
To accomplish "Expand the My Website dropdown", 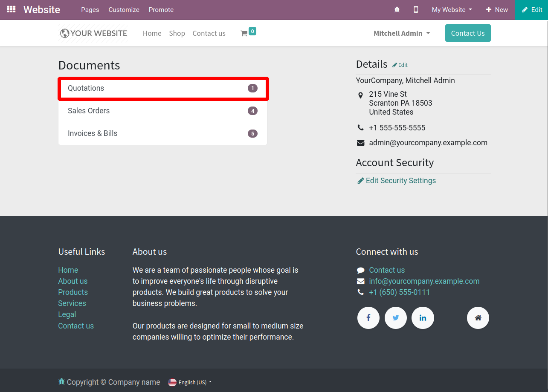I will (452, 9).
